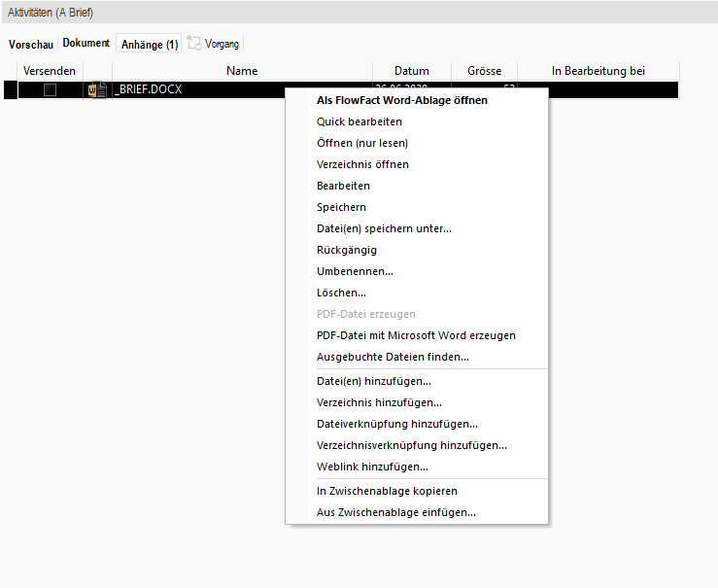The height and width of the screenshot is (588, 718).
Task: Click the Grösse column header
Action: 485,71
